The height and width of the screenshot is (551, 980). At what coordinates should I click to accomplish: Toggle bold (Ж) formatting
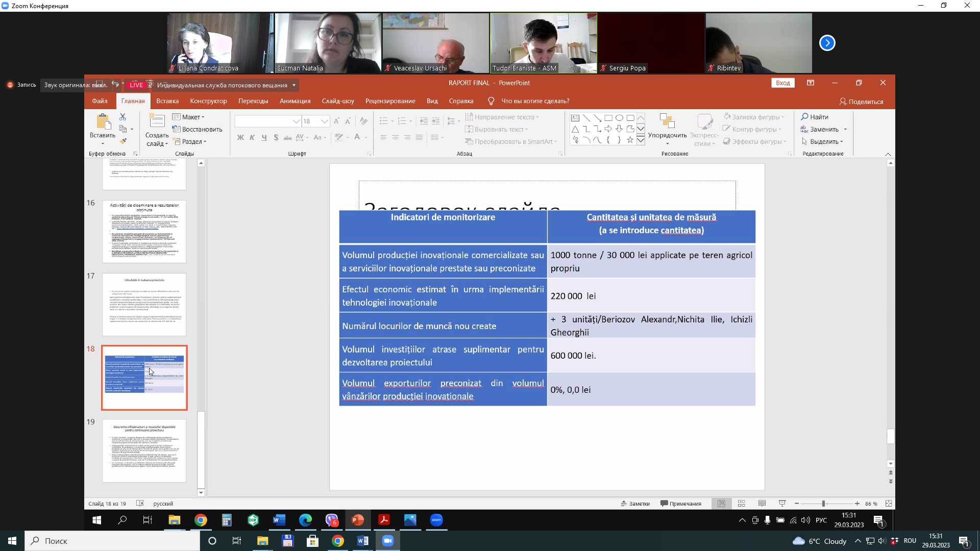point(240,137)
